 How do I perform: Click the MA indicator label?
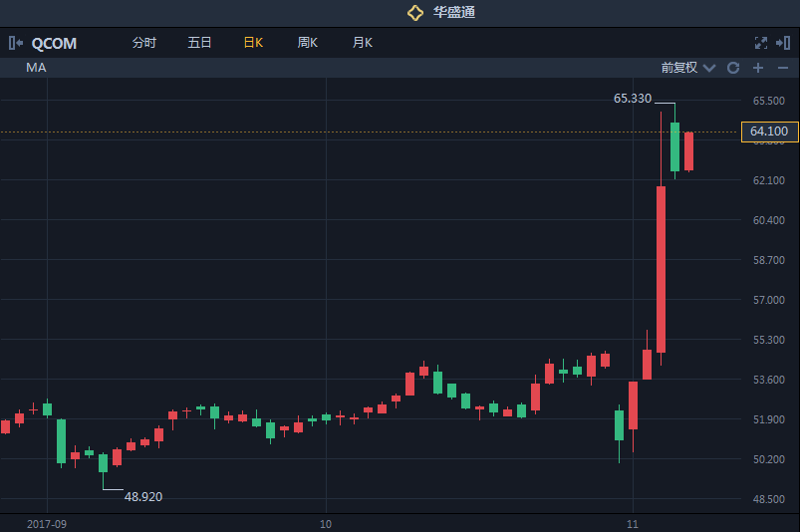(36, 68)
